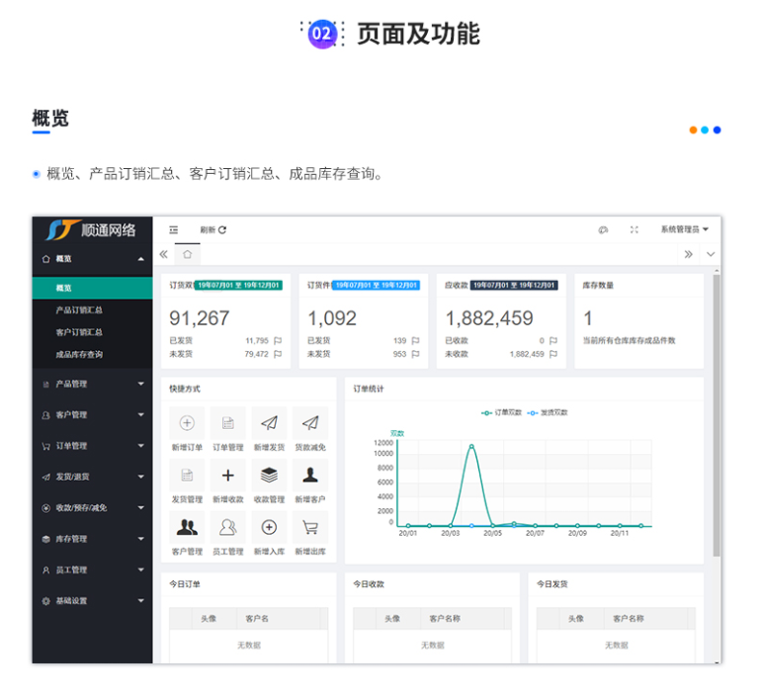
Task: Open the 订单管理 shortcut icon
Action: (x=228, y=423)
